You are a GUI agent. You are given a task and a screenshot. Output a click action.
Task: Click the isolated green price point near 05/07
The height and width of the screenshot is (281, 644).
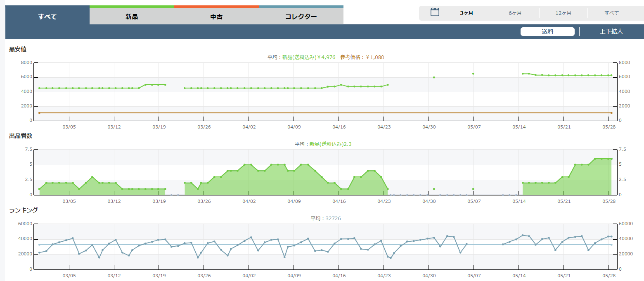tap(473, 74)
